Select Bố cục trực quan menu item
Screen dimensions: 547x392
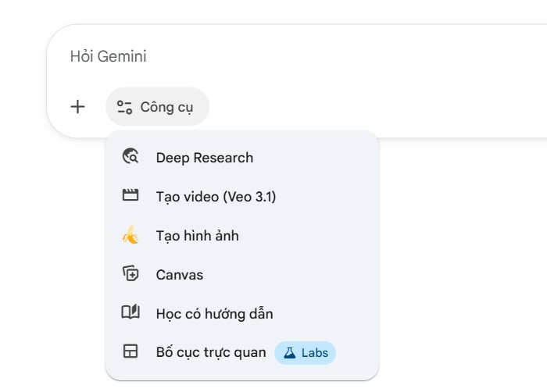click(211, 353)
